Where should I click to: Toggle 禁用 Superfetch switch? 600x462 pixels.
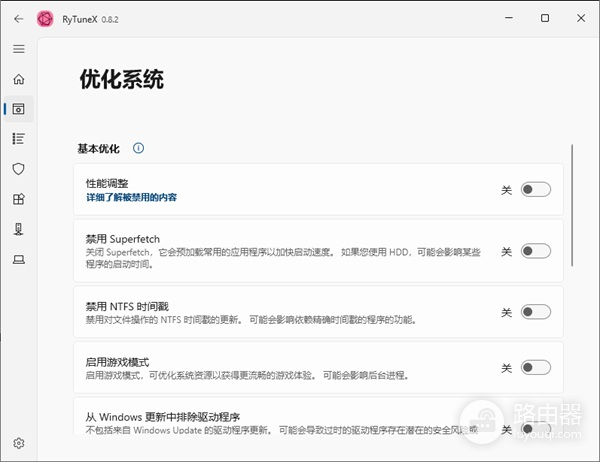pyautogui.click(x=536, y=251)
